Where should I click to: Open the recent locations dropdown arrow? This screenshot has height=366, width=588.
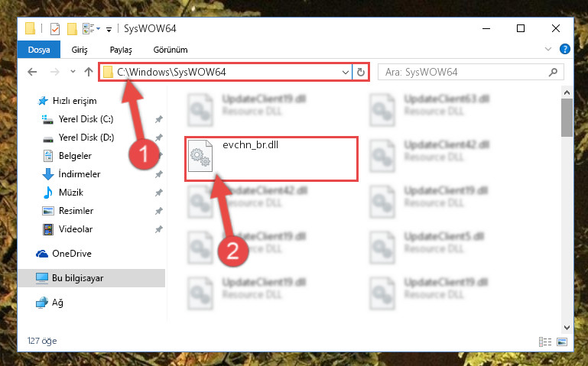(x=73, y=72)
